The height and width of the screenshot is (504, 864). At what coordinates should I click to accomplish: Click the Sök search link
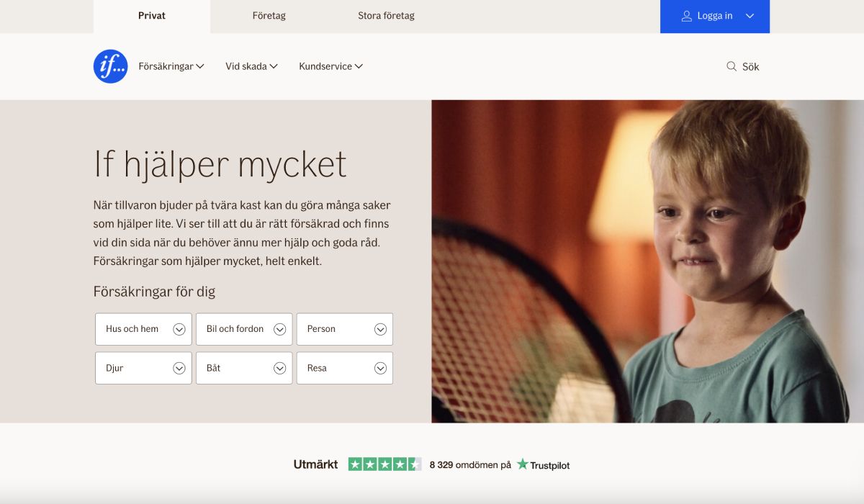point(742,66)
